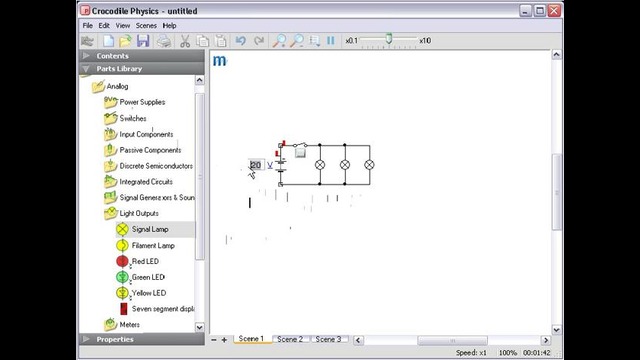640x360 pixels.
Task: Open the Help menu
Action: click(x=169, y=25)
